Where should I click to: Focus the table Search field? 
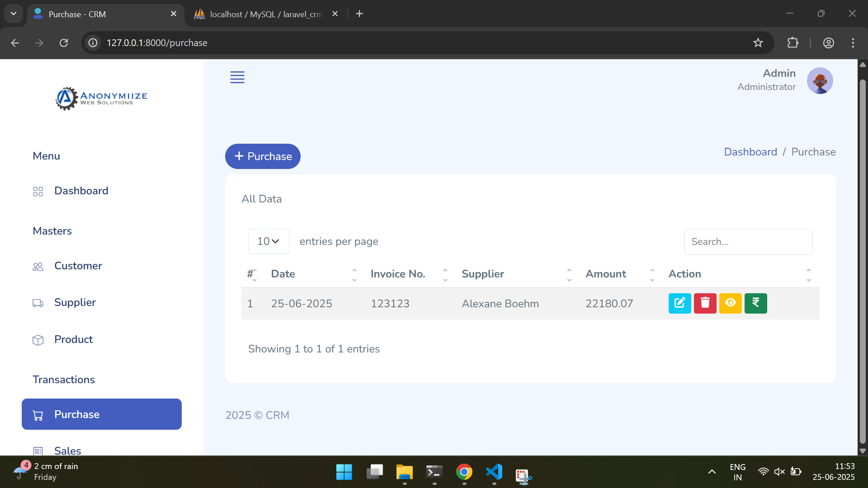tap(748, 242)
